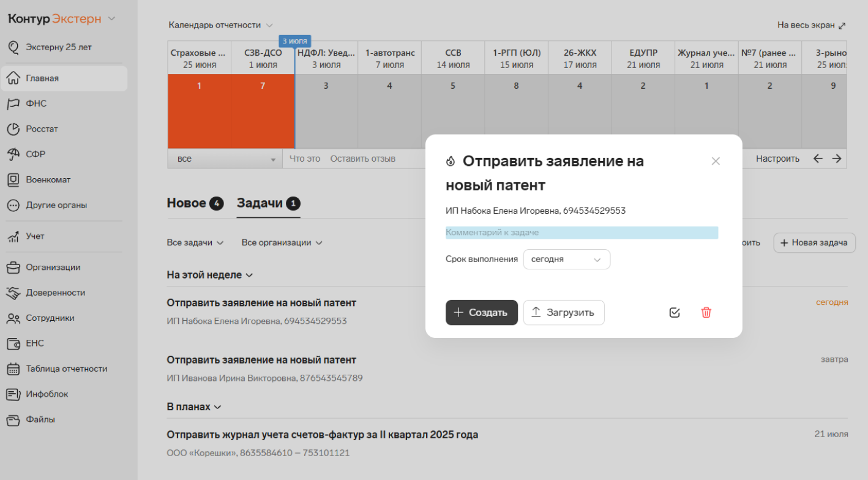Open the Все организации filter dropdown
The image size is (868, 480).
click(282, 242)
